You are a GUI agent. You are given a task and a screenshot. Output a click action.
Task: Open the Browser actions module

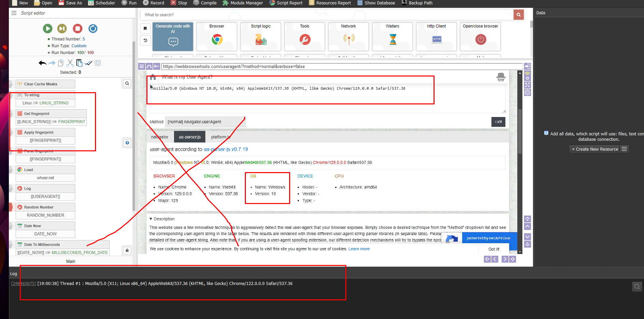(x=217, y=37)
